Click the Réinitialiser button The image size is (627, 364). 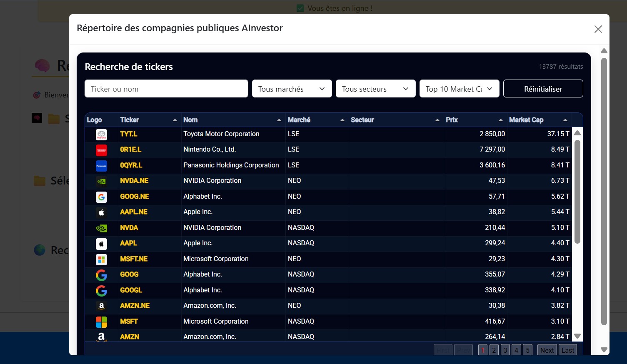point(543,89)
